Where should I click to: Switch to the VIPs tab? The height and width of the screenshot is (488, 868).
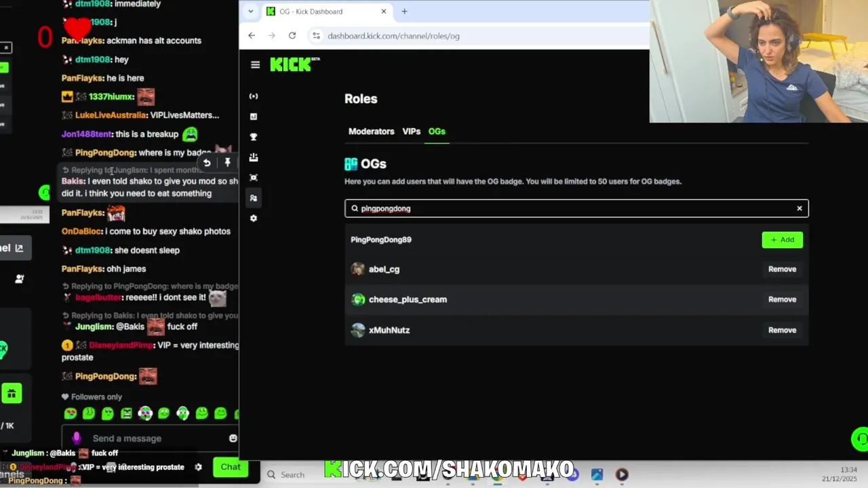click(x=412, y=131)
